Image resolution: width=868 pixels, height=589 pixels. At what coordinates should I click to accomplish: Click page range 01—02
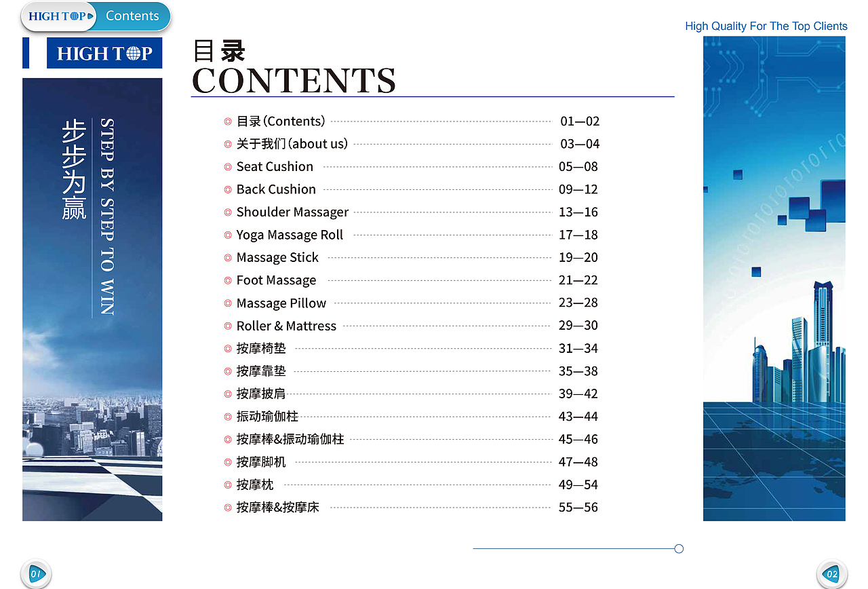pyautogui.click(x=580, y=121)
